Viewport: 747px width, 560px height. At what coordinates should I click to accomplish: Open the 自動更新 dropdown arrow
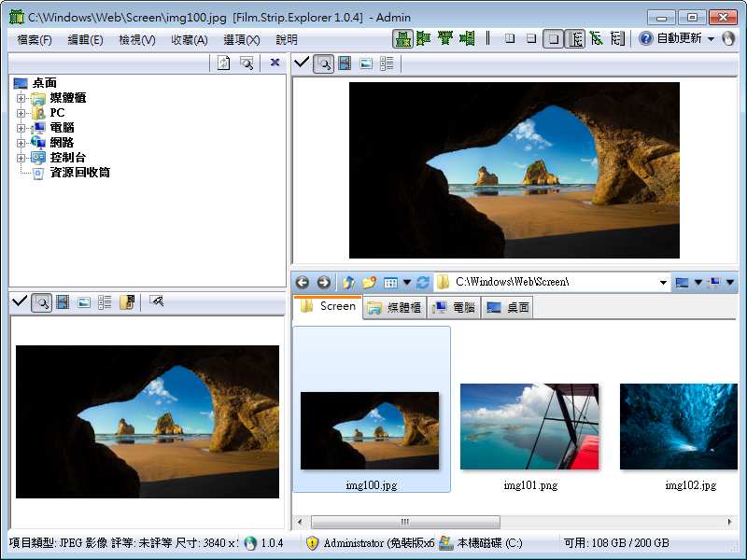(709, 38)
